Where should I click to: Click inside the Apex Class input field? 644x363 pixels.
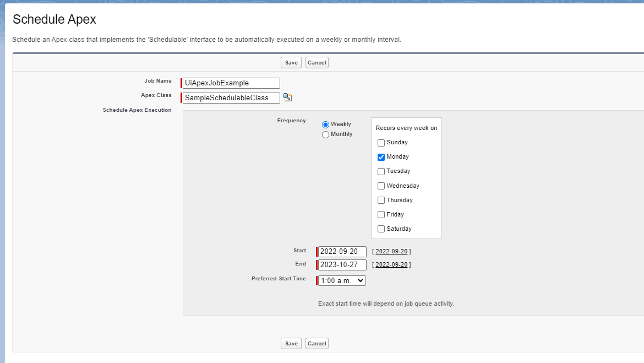click(x=231, y=97)
